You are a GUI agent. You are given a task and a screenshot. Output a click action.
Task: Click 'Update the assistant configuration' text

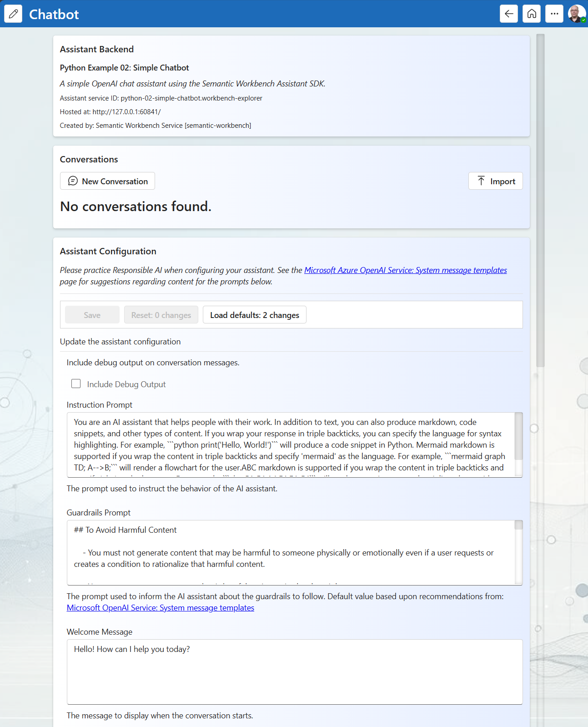(x=120, y=342)
